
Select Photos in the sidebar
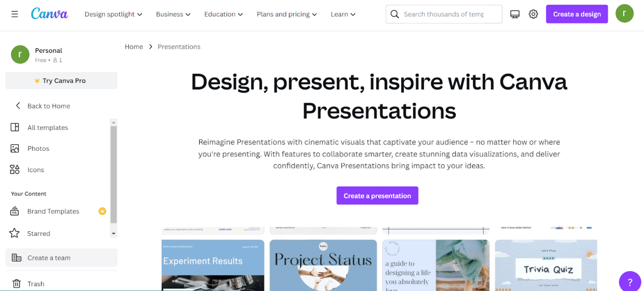(38, 149)
